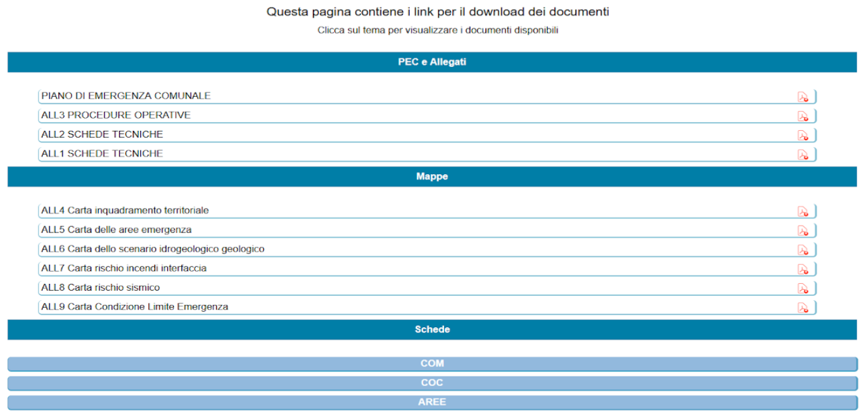This screenshot has width=868, height=418.
Task: Click PDF icon for ALL1 SCHEDE TECNICHE
Action: pyautogui.click(x=803, y=154)
